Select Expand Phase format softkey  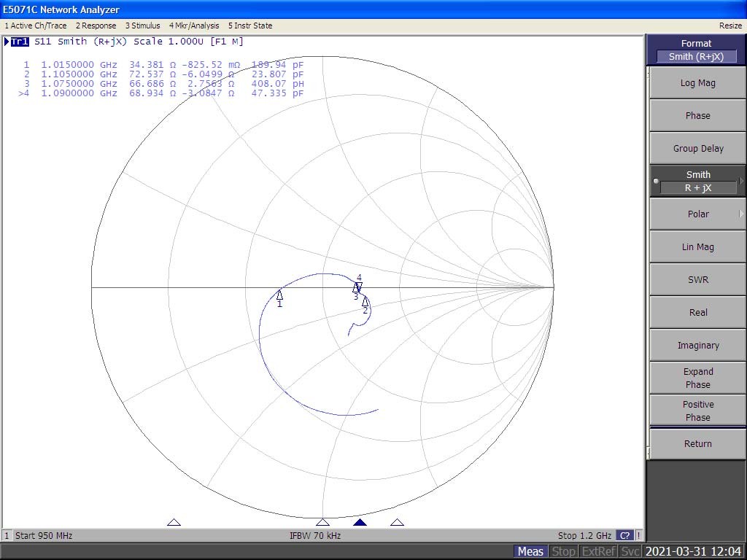click(697, 378)
